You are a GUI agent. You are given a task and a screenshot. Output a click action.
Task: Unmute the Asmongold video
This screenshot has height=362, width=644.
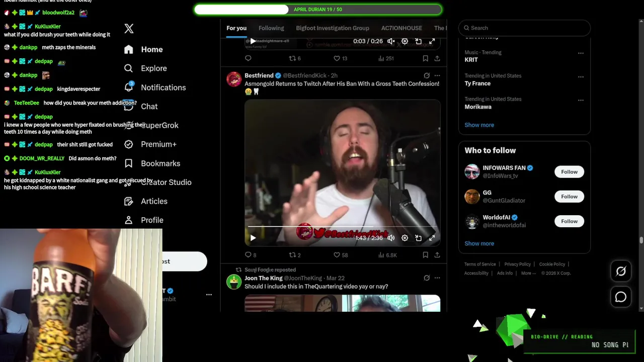click(391, 238)
